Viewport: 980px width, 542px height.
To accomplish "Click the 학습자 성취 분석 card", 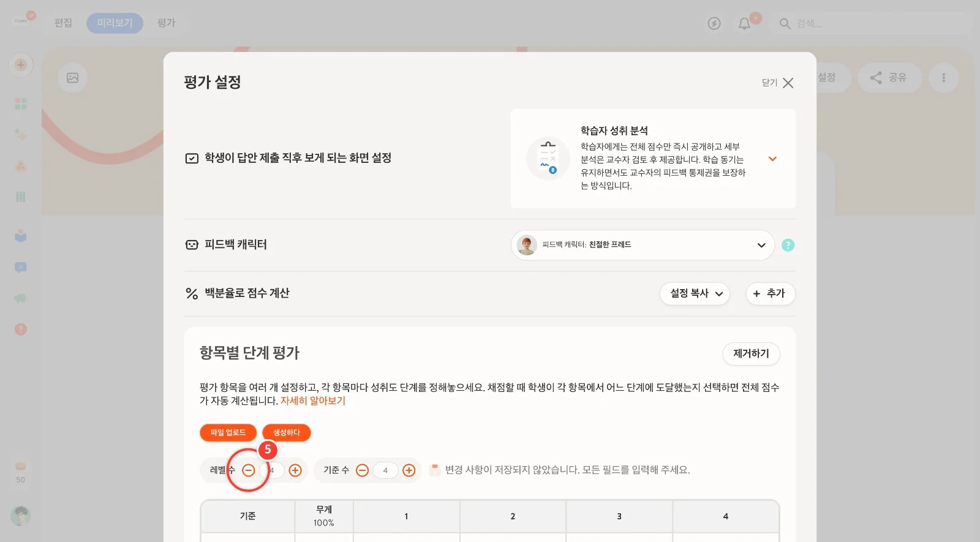I will pyautogui.click(x=653, y=159).
